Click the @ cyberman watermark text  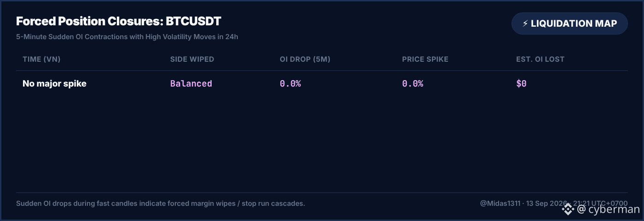[x=608, y=209]
